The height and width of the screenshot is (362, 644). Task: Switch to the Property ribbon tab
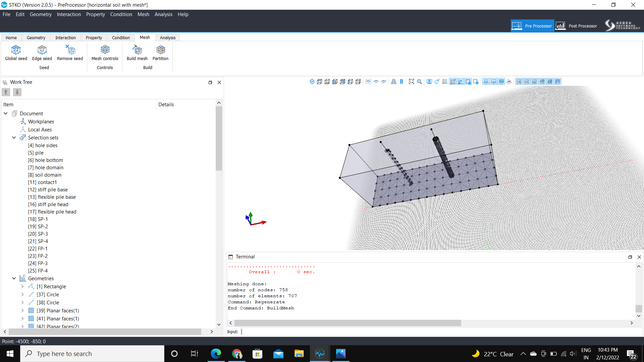tap(94, 38)
